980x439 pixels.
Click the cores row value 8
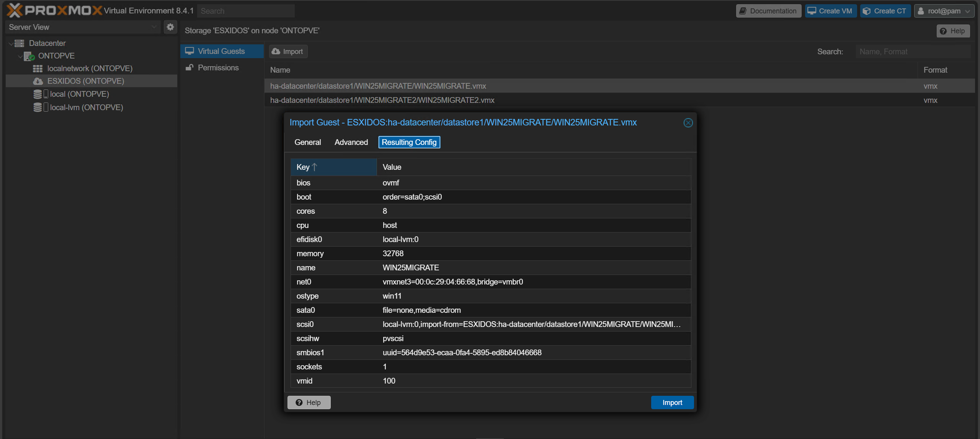pyautogui.click(x=385, y=211)
